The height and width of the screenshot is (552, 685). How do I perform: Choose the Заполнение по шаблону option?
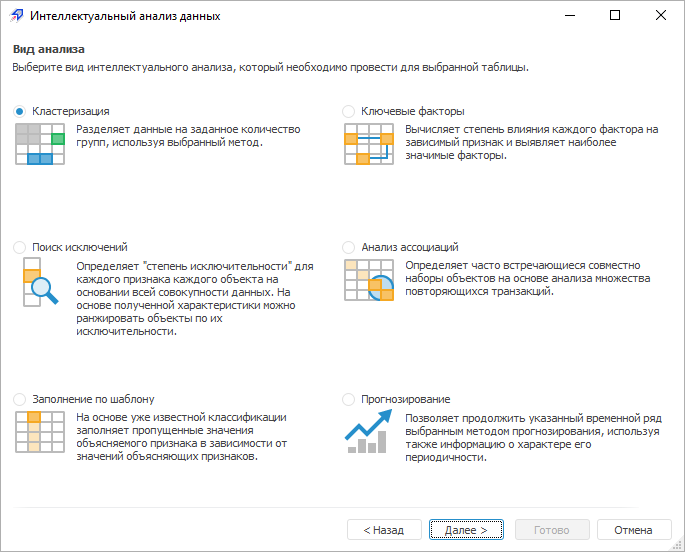[20, 399]
